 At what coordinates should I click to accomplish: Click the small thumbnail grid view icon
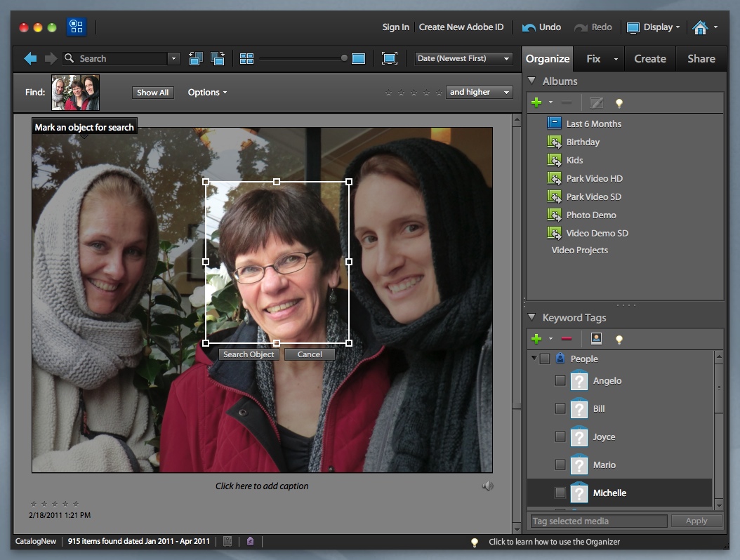tap(246, 59)
